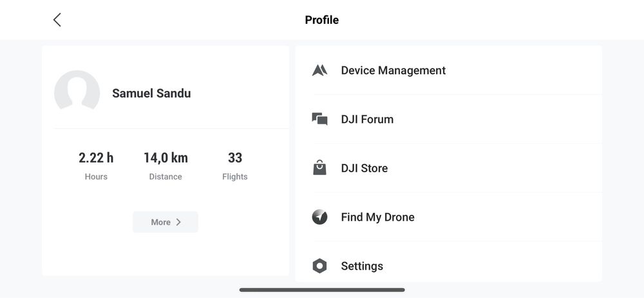This screenshot has width=644, height=298.
Task: Click the chevron on the More button
Action: (178, 222)
